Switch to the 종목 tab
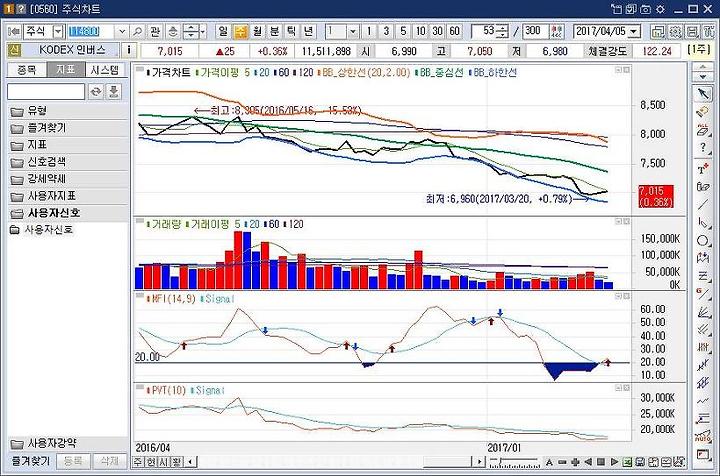 tap(27, 70)
